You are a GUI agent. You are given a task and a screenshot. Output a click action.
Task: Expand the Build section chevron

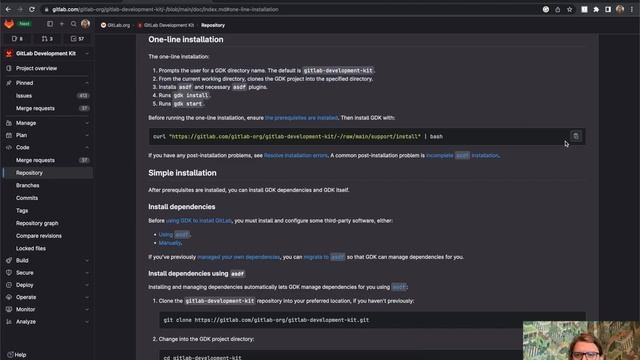(x=87, y=260)
